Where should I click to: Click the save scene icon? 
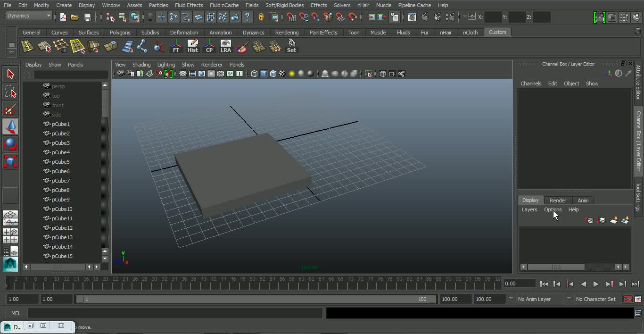pos(87,17)
